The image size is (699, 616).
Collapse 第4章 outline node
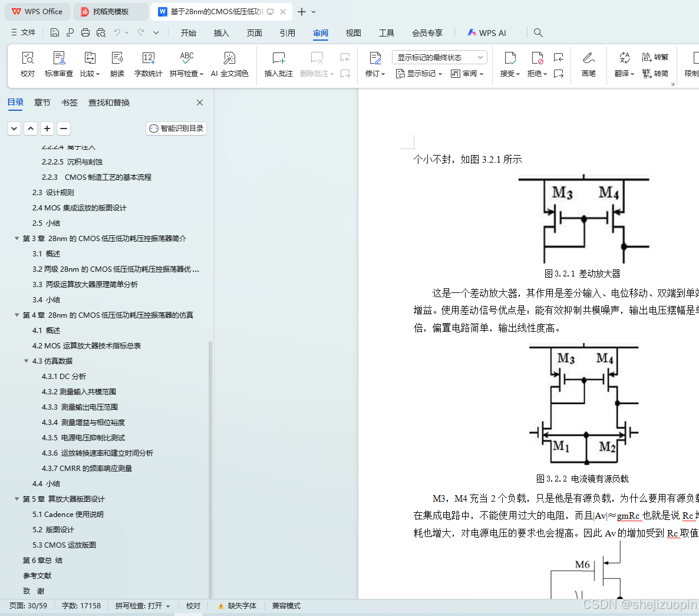17,315
